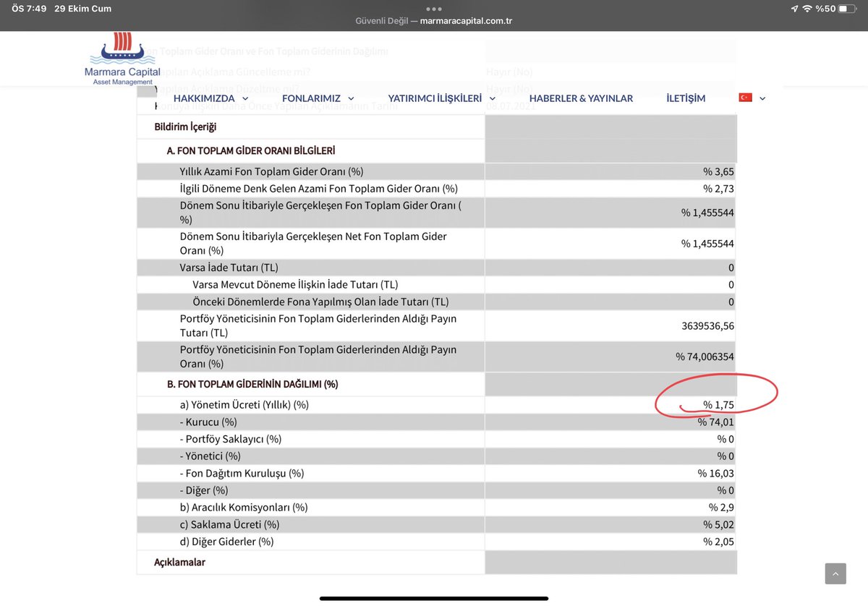Select Yıllık Azami Fon Toplam Gider Oranı row
The width and height of the screenshot is (868, 606).
[x=436, y=171]
